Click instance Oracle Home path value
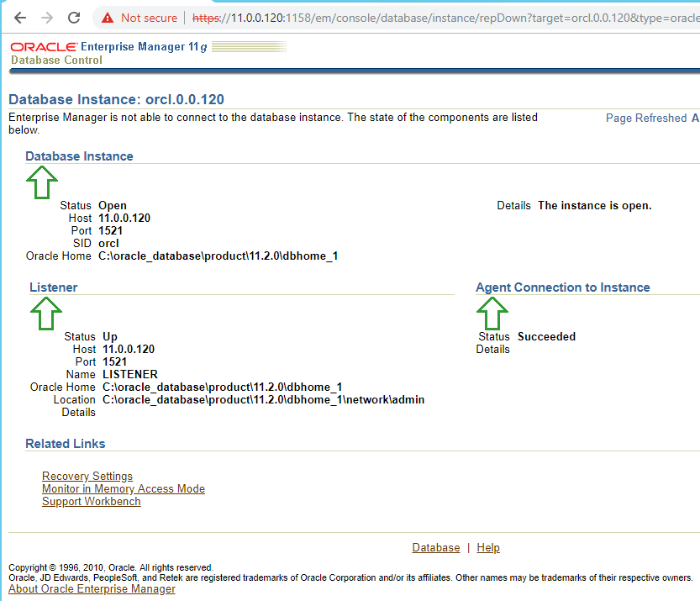 tap(218, 256)
